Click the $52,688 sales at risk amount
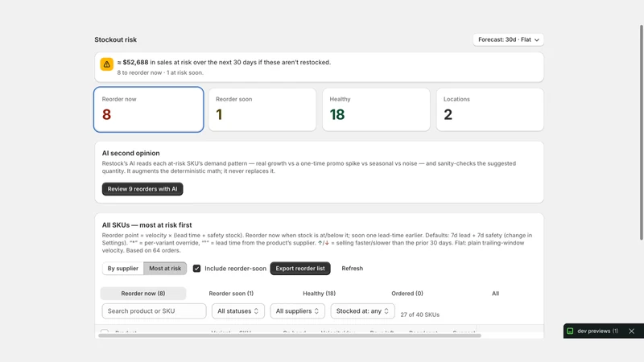644x362 pixels. click(x=135, y=63)
